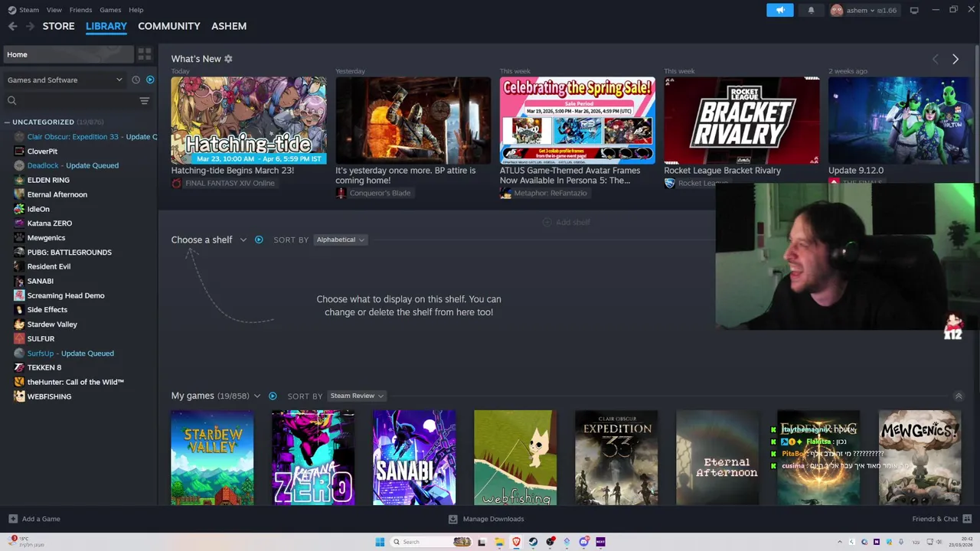Image resolution: width=980 pixels, height=551 pixels.
Task: Expand Games and Software dropdown
Action: pos(64,80)
